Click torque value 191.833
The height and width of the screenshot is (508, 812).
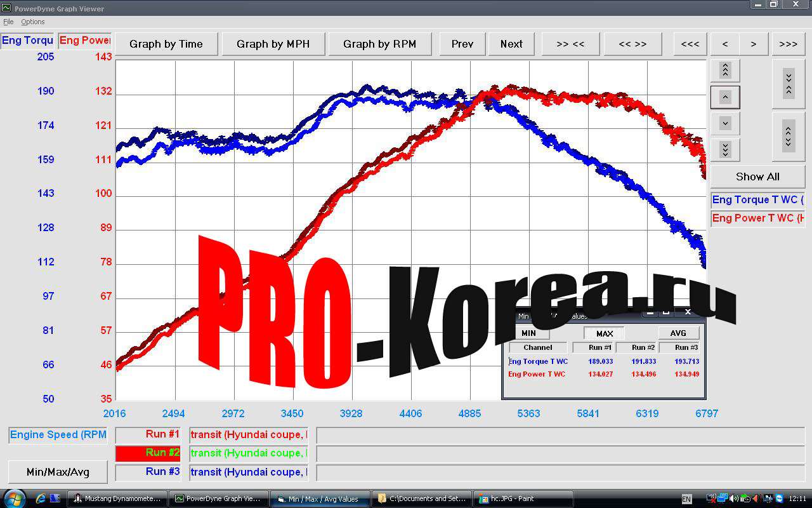(x=643, y=361)
